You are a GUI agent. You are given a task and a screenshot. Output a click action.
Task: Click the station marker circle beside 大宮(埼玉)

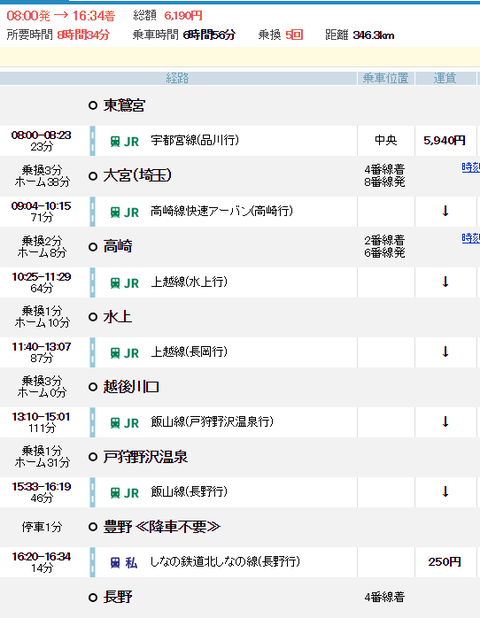tap(93, 176)
